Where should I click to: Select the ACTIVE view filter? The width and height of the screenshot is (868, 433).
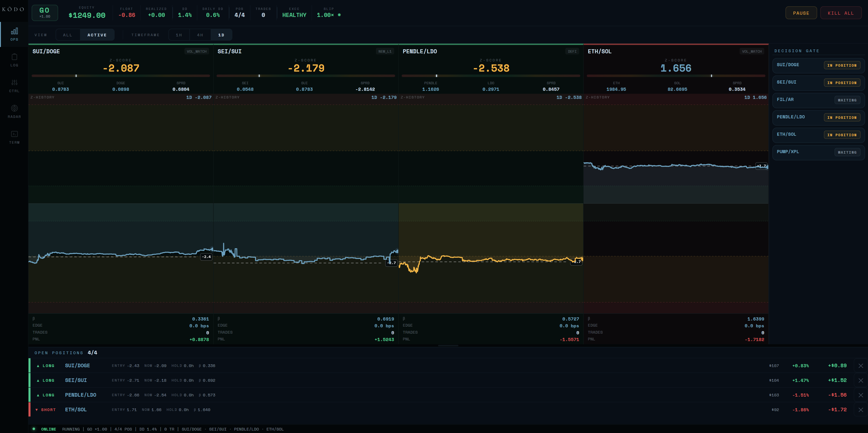97,35
